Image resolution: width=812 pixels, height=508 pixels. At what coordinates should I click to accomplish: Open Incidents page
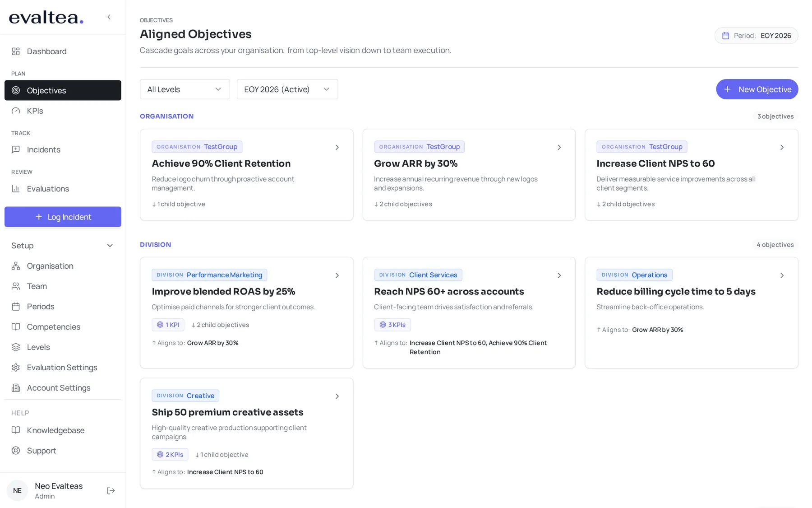(x=63, y=149)
